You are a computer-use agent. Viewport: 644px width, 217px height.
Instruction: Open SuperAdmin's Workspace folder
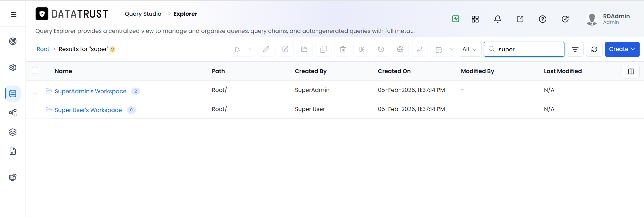pyautogui.click(x=91, y=91)
